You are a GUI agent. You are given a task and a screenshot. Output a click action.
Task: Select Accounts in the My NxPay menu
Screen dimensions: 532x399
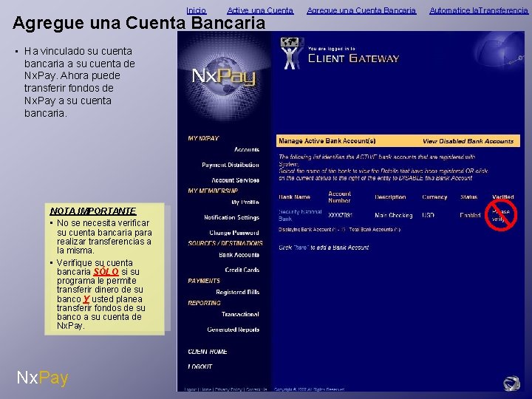(x=247, y=149)
